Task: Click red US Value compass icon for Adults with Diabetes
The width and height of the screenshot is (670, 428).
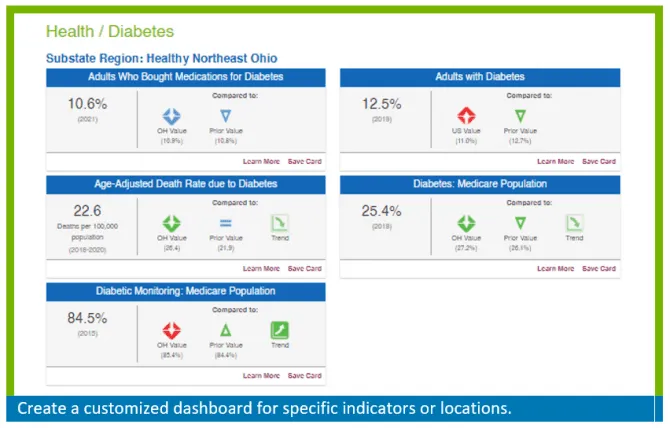Action: (466, 116)
